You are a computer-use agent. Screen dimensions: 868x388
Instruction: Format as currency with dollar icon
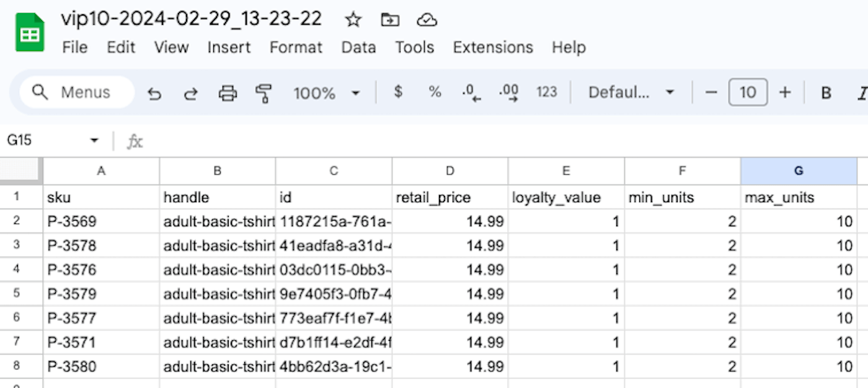point(398,92)
